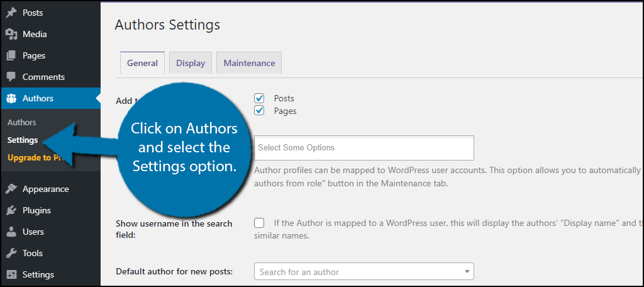The width and height of the screenshot is (644, 287).
Task: Click the Comments speech bubble icon
Action: pos(11,77)
